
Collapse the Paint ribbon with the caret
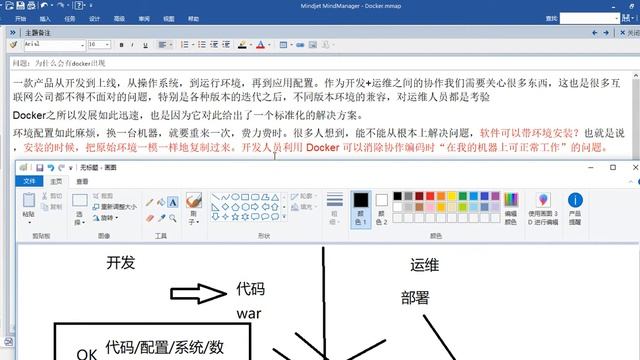click(631, 181)
